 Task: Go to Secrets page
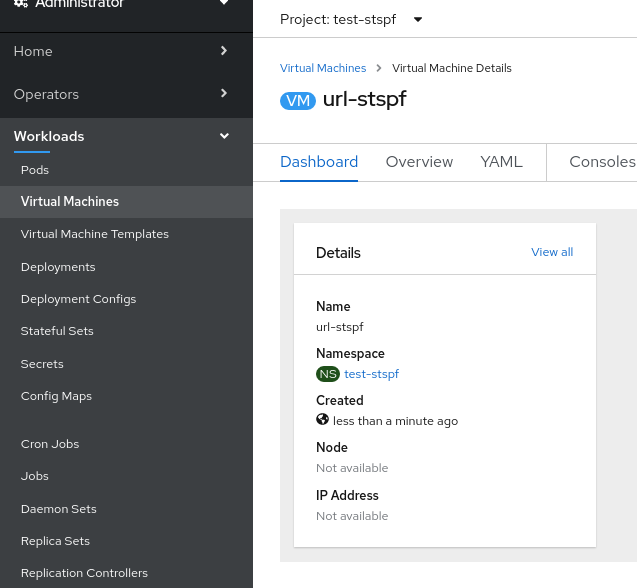(42, 364)
